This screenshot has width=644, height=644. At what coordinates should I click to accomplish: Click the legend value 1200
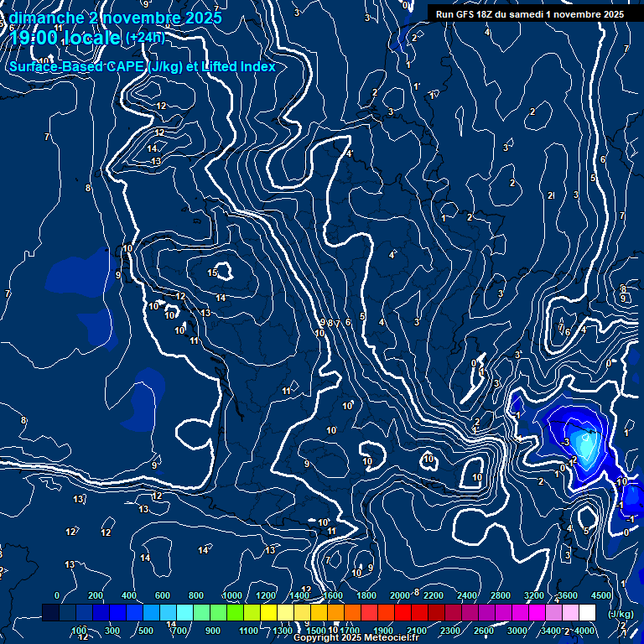(266, 595)
